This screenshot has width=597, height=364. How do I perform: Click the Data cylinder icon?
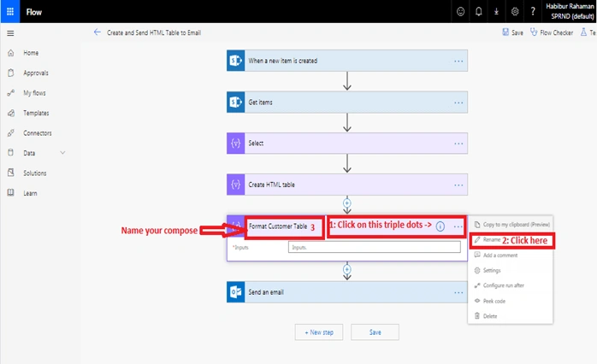click(x=10, y=153)
